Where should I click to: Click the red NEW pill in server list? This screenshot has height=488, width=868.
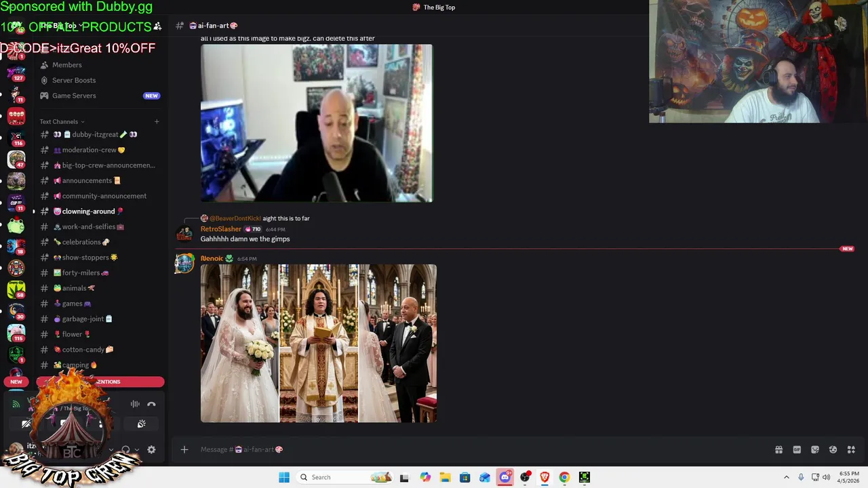(x=16, y=382)
